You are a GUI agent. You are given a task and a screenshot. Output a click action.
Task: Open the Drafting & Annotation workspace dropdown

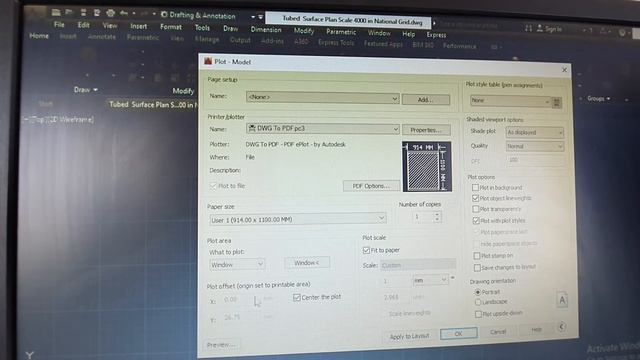click(x=253, y=17)
